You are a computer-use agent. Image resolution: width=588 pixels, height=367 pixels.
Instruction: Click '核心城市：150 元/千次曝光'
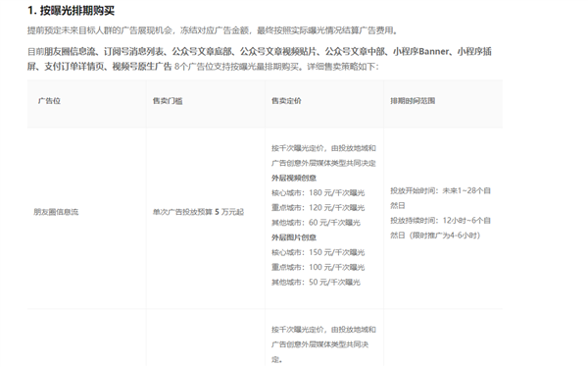point(318,252)
